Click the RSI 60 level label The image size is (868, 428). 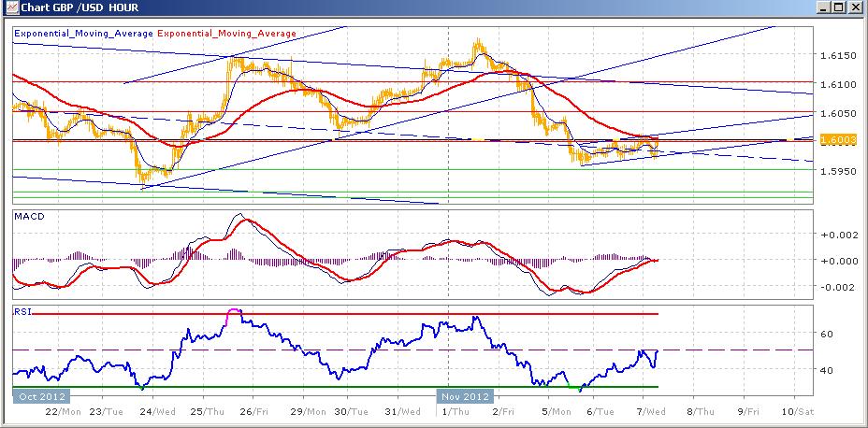tap(827, 334)
